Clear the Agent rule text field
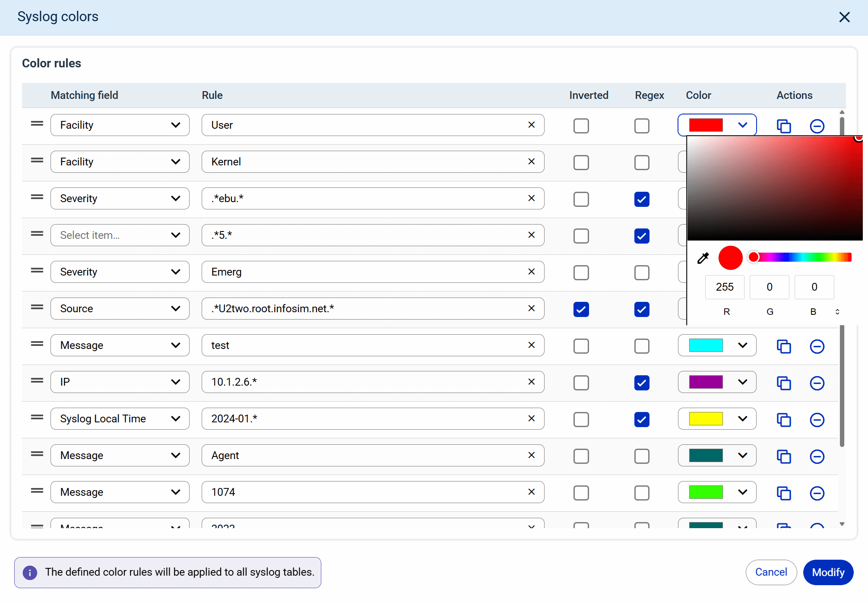The height and width of the screenshot is (602, 868). click(531, 455)
